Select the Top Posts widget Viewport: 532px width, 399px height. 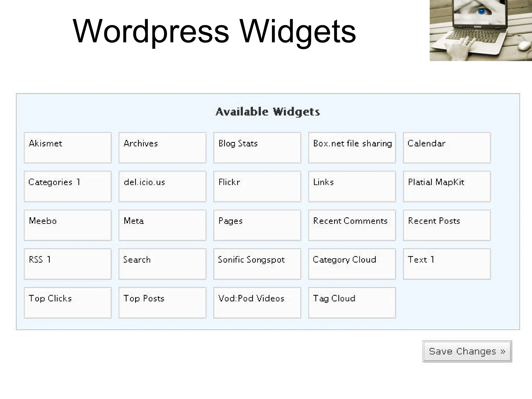click(x=162, y=302)
